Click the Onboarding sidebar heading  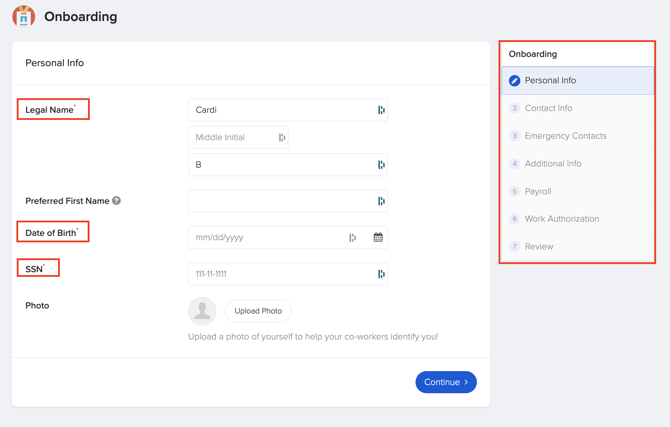533,54
